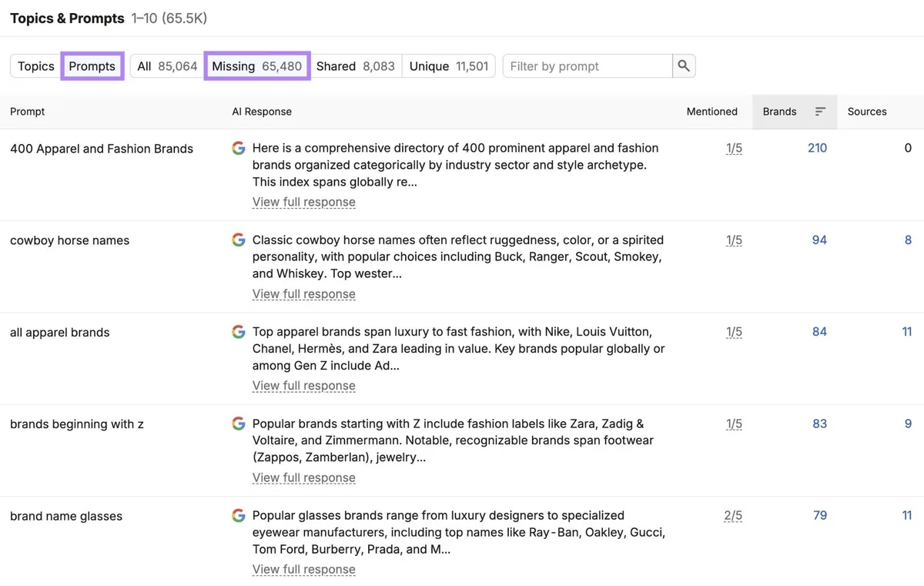Show All 85,064 prompts filter

pyautogui.click(x=167, y=66)
